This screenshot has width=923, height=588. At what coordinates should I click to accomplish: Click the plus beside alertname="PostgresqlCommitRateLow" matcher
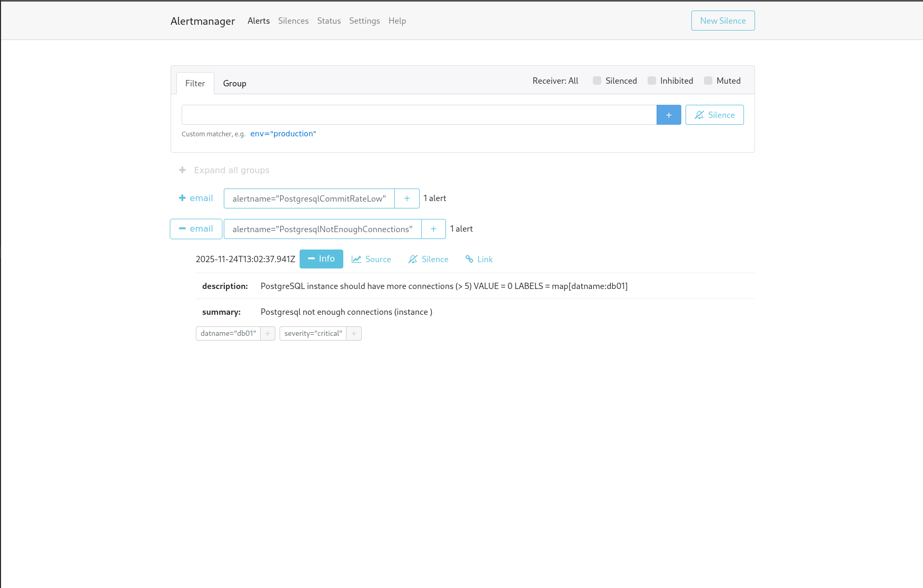[406, 198]
